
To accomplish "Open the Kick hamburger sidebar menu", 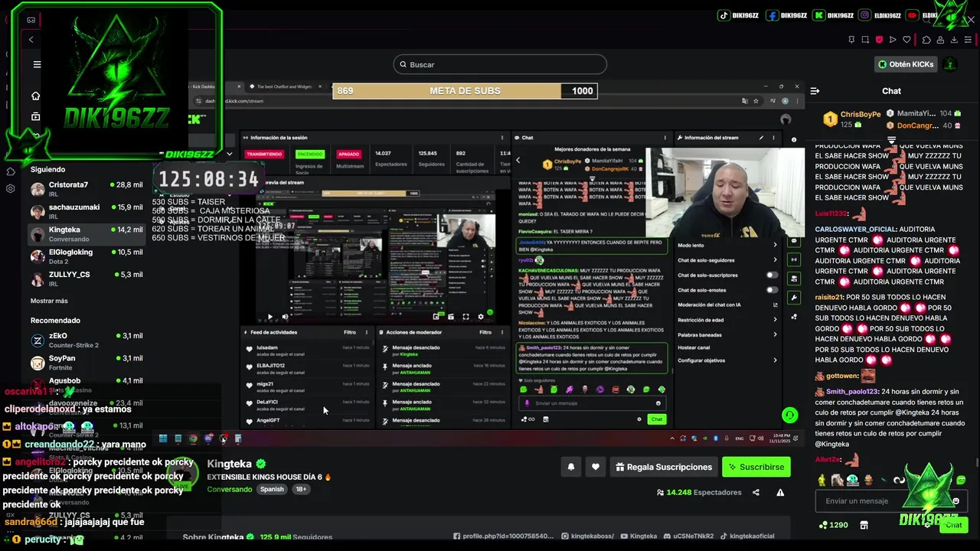I will 37,64.
